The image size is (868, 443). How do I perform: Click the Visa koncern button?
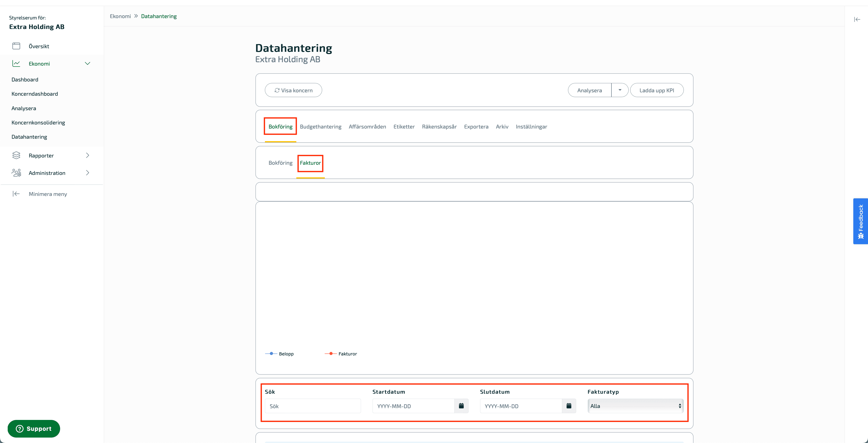(x=293, y=90)
